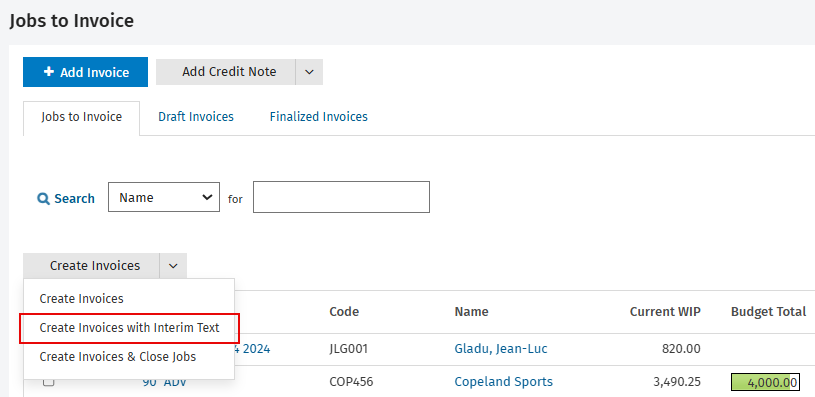815x397 pixels.
Task: Click the Name column header
Action: click(x=471, y=312)
